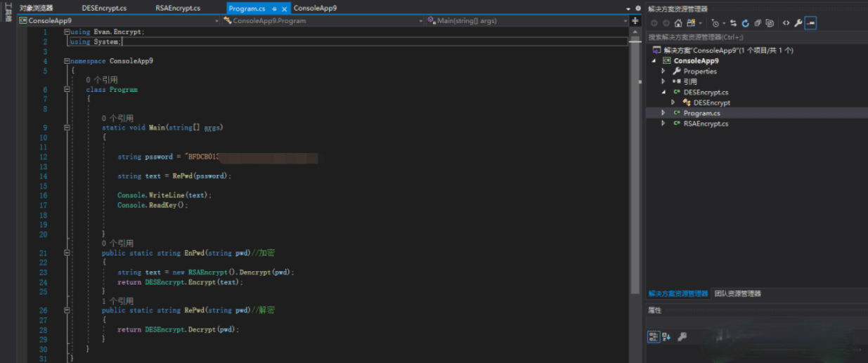Screen dimensions: 868x363
Task: Sync with active document arrows icon
Action: [x=733, y=23]
